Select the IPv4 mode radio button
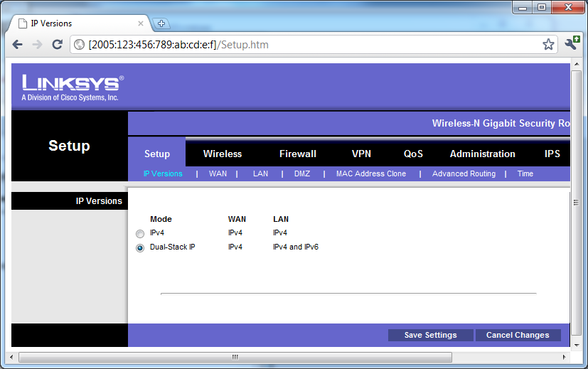Viewport: 588px width, 369px height. 140,234
